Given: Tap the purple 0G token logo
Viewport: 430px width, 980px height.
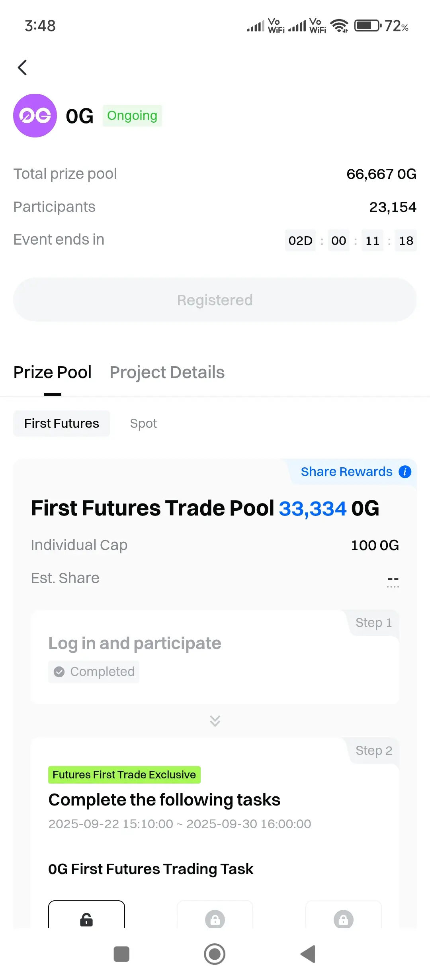Looking at the screenshot, I should 35,116.
